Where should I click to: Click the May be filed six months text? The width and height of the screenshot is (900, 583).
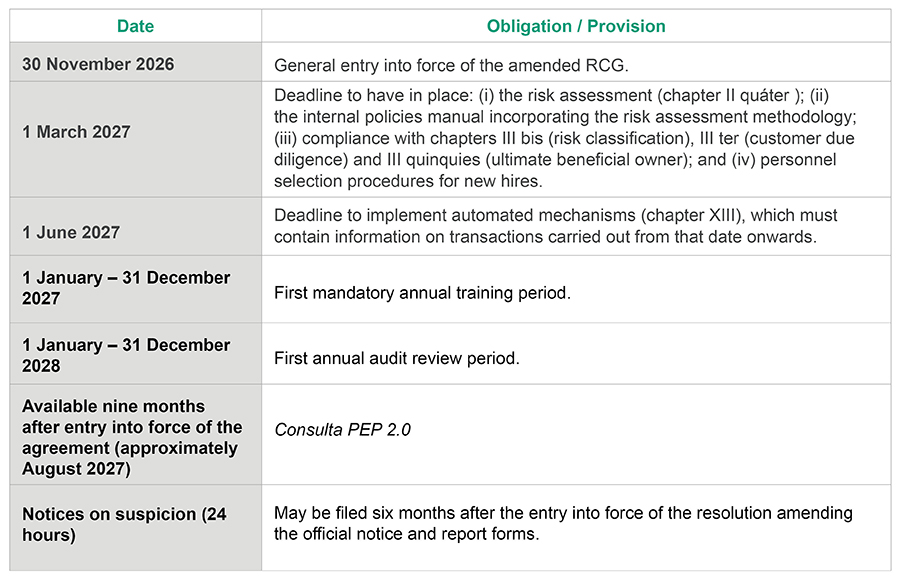tap(563, 523)
